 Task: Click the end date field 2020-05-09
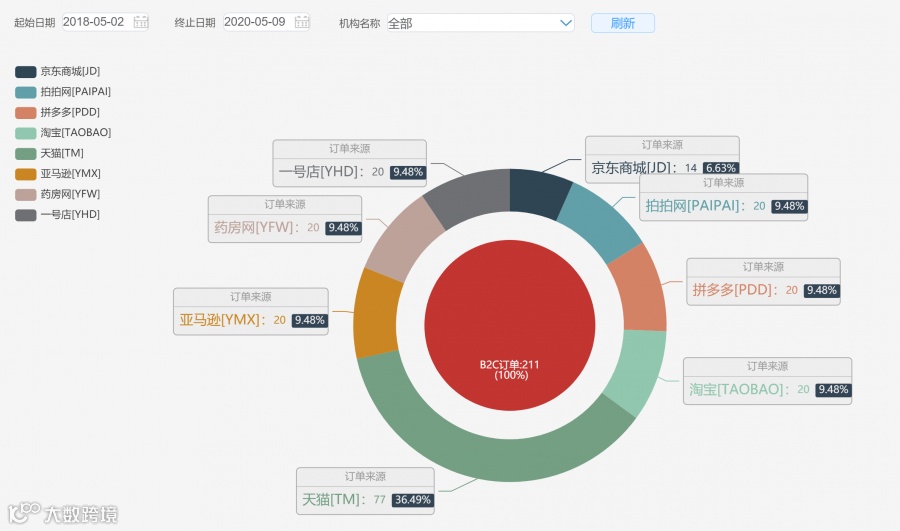(x=266, y=22)
